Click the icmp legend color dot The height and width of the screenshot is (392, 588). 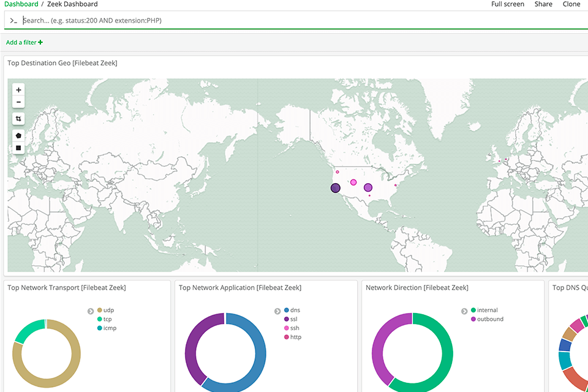tap(99, 328)
